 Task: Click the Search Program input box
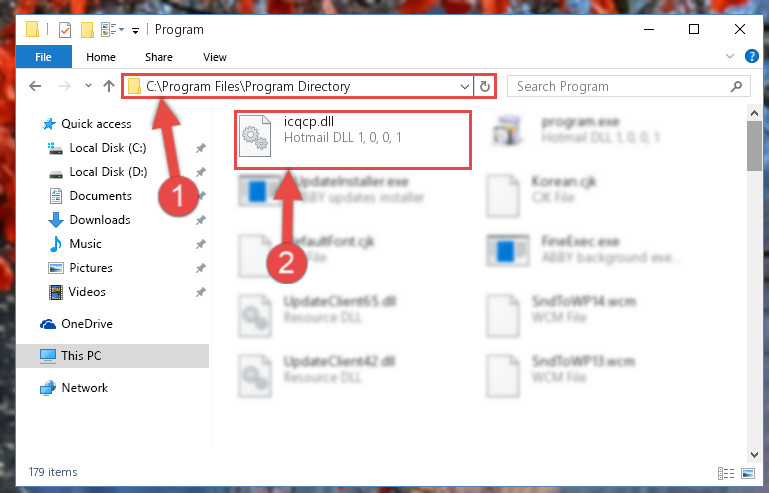pos(622,87)
